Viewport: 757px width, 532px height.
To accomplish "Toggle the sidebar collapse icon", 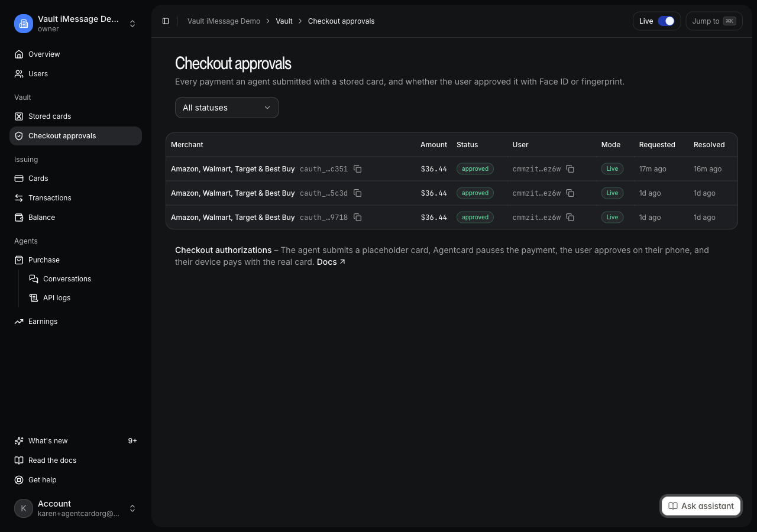I will (166, 21).
